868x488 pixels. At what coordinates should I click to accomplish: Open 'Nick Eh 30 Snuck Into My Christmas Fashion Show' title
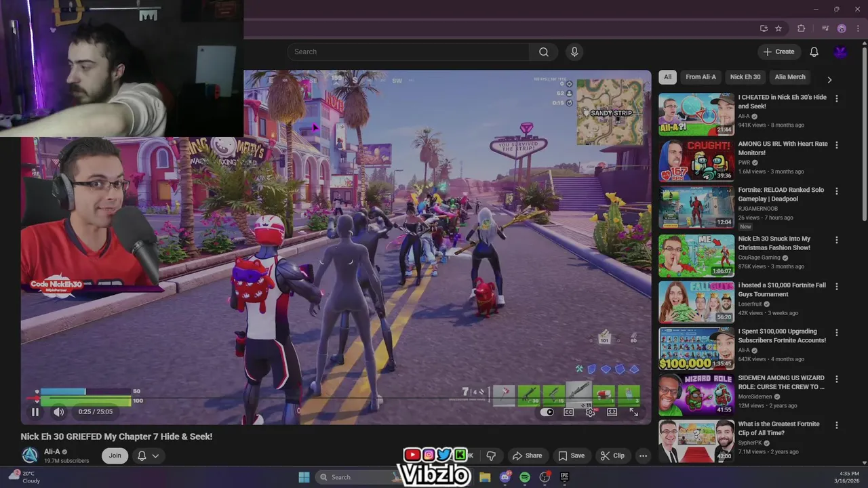774,243
